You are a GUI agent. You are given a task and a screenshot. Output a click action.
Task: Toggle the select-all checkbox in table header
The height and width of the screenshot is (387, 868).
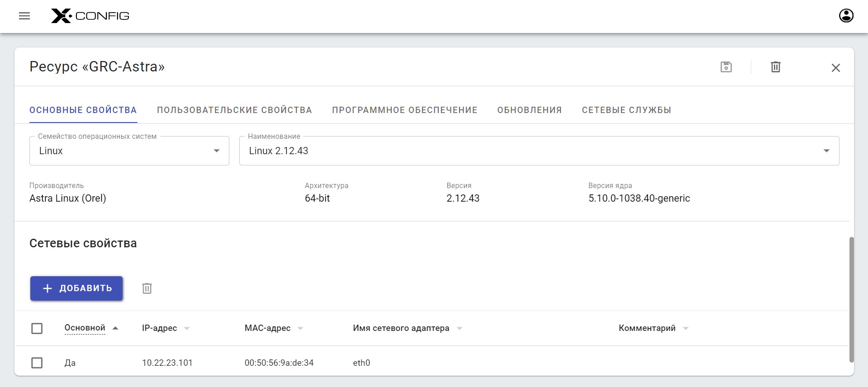pos(37,328)
